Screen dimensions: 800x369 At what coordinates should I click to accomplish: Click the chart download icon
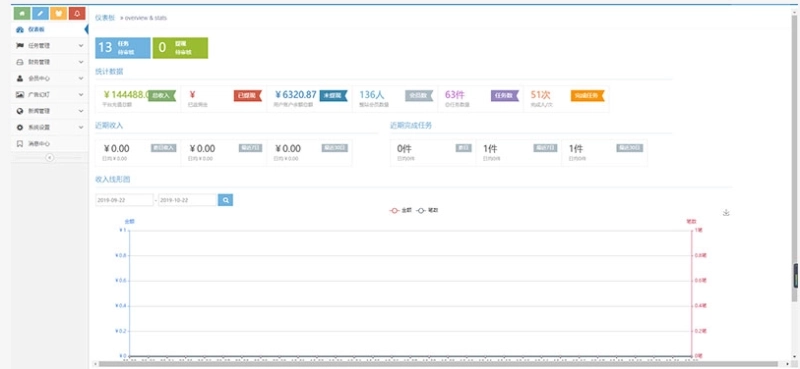pyautogui.click(x=727, y=213)
